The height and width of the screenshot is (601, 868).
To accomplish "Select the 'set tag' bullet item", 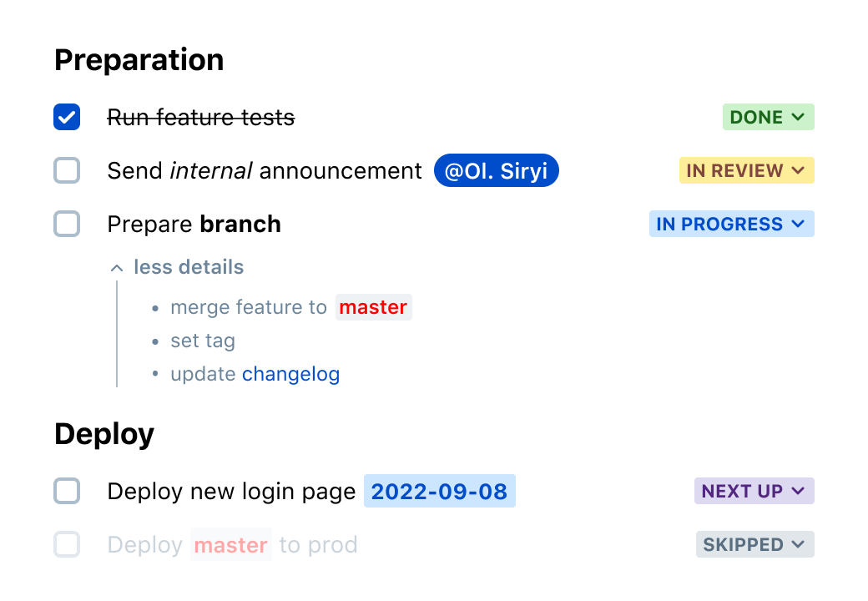I will click(203, 341).
